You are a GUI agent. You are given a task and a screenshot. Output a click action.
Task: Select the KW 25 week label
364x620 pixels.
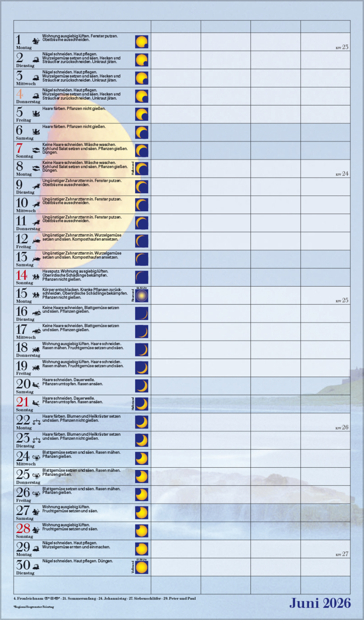pyautogui.click(x=342, y=300)
